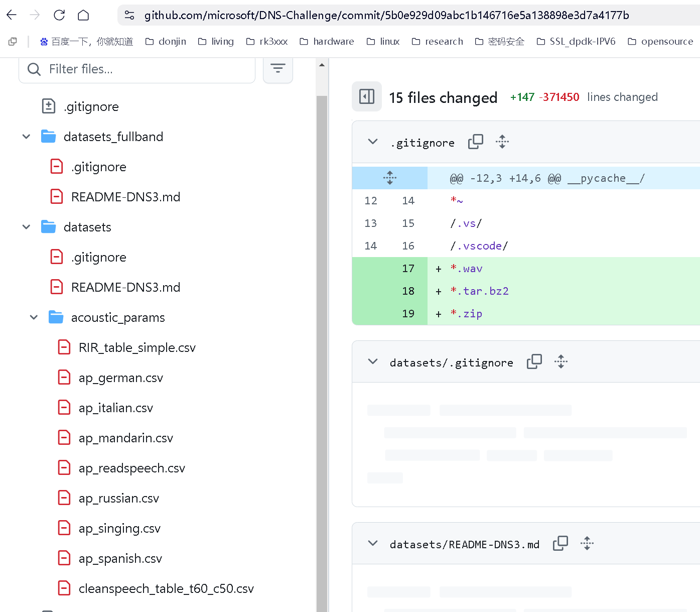Open the hardware bookmarks folder
Screen dimensions: 700x612
point(327,41)
